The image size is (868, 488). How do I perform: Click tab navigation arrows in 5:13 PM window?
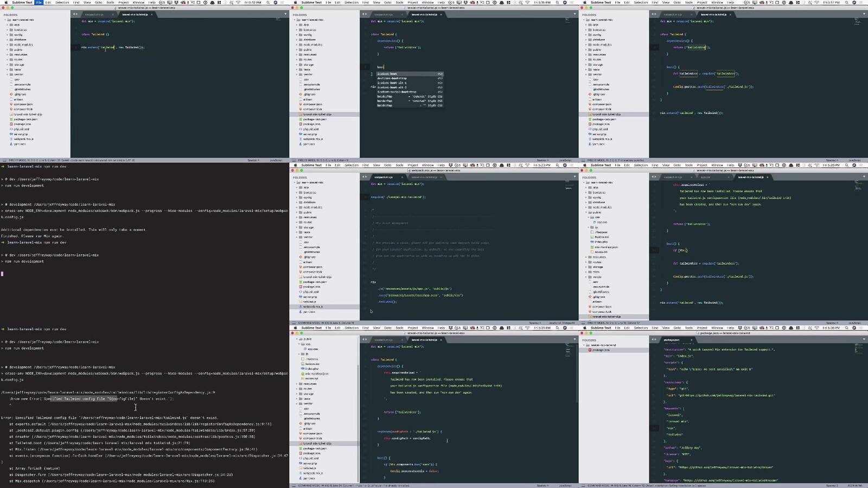click(x=75, y=14)
